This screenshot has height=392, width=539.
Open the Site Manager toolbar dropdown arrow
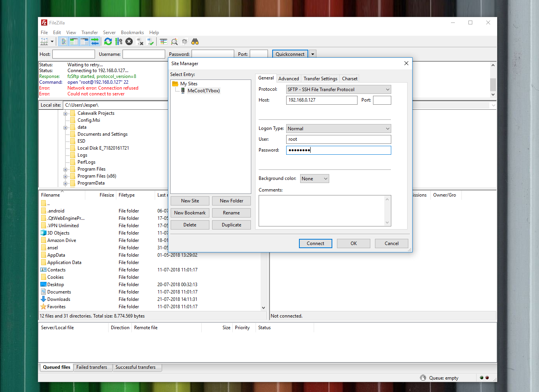[x=52, y=41]
